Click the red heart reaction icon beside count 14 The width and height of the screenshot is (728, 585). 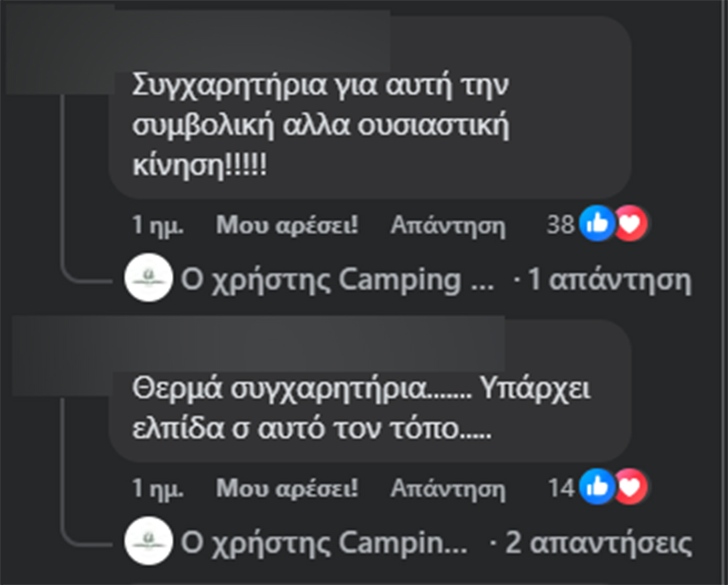(631, 487)
